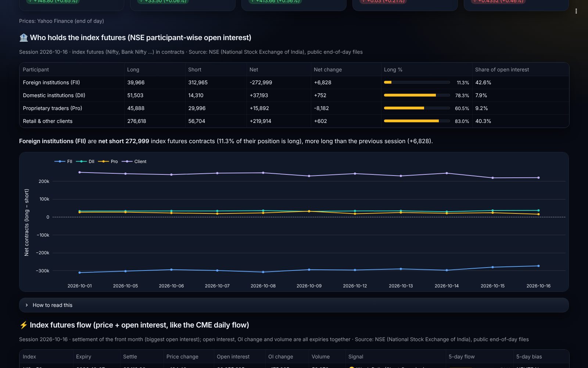Click the FII net value -272,999
The image size is (588, 368).
(x=261, y=82)
